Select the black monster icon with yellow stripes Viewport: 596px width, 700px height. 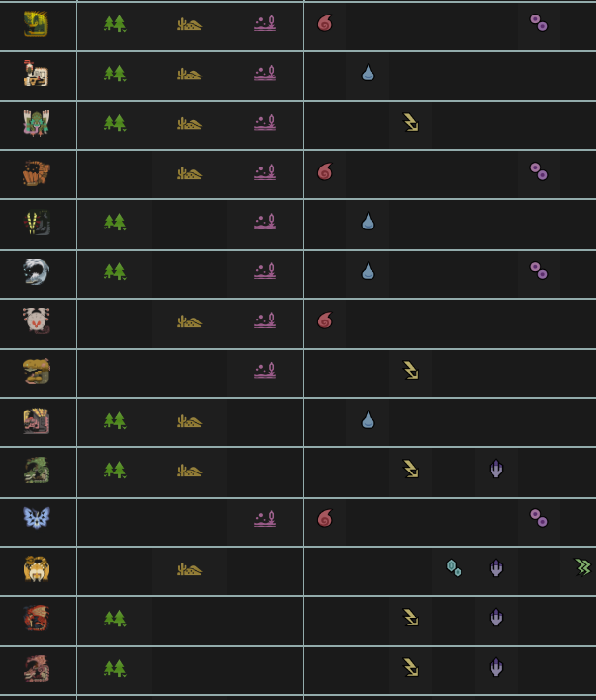pos(36,223)
